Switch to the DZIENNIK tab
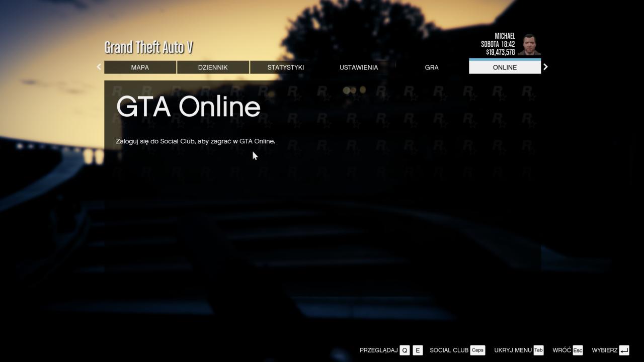The width and height of the screenshot is (644, 362). 213,67
